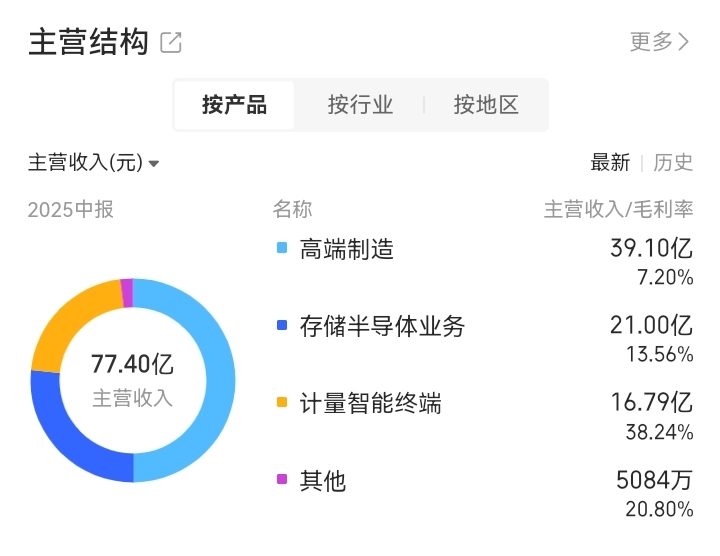Open the 存储半导体业务 row
720x556 pixels.
click(485, 339)
